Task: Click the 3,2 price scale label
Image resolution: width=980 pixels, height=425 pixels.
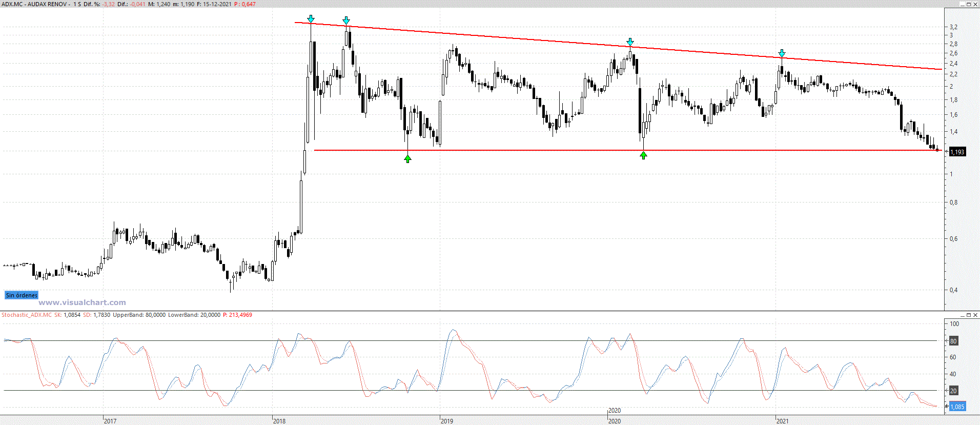Action: [x=953, y=27]
